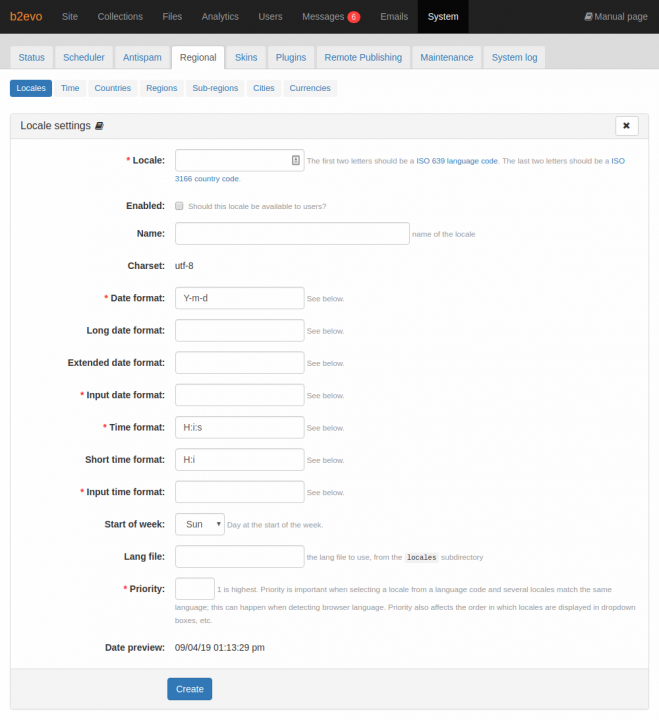
Task: Select the Locales sub-tab
Action: 31,88
